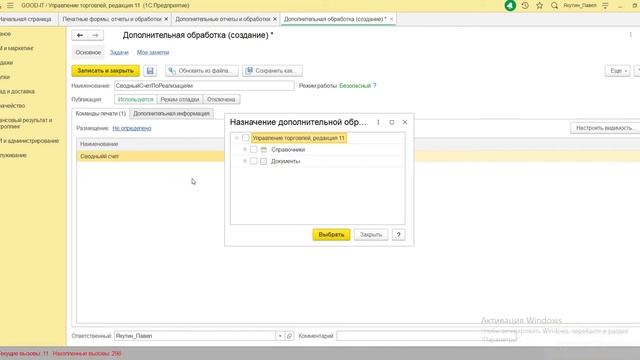Expand the Справочники tree node
Image resolution: width=640 pixels, height=360 pixels.
(245, 149)
